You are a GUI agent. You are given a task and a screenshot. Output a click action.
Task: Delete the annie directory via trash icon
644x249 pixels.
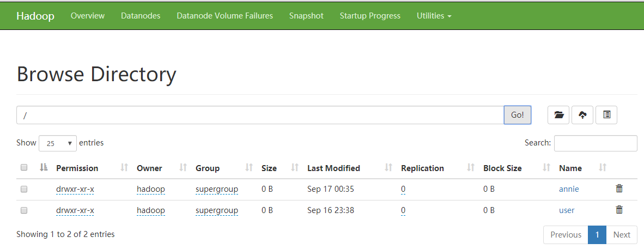coord(619,189)
